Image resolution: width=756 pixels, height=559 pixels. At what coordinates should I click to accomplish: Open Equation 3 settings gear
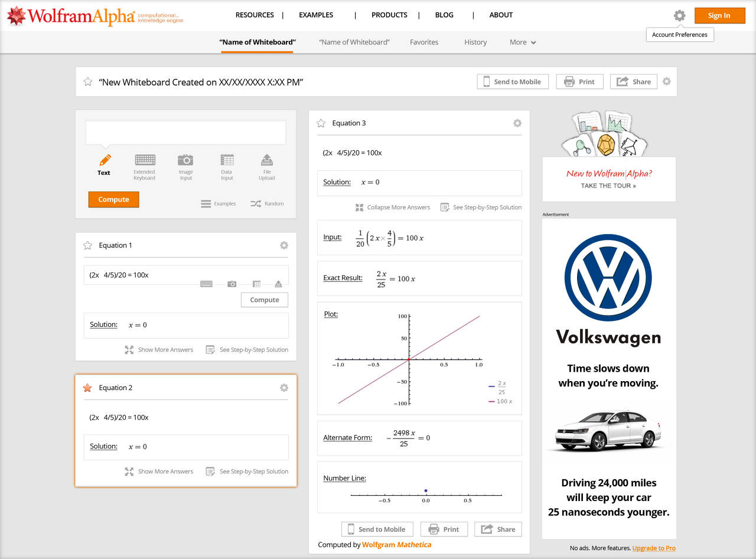pyautogui.click(x=517, y=123)
